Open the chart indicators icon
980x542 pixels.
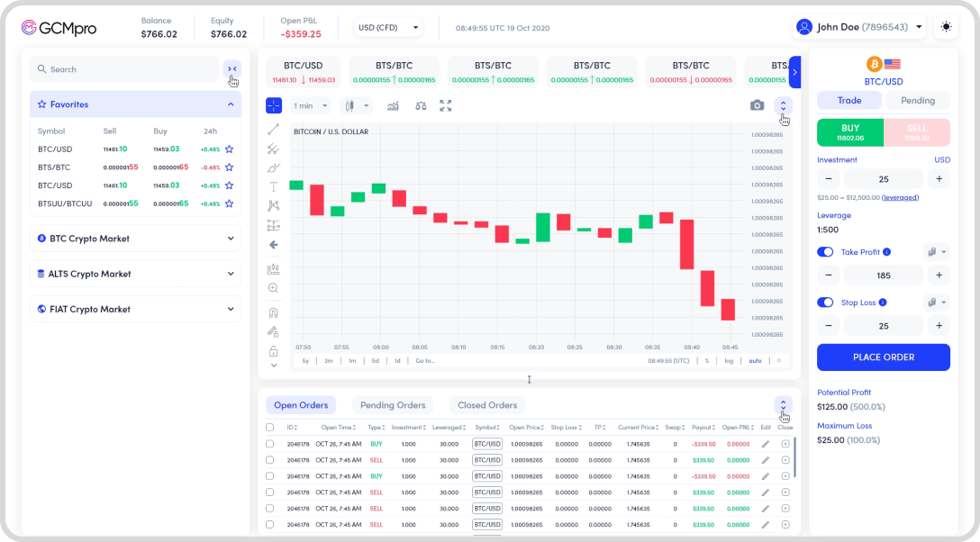pyautogui.click(x=393, y=105)
